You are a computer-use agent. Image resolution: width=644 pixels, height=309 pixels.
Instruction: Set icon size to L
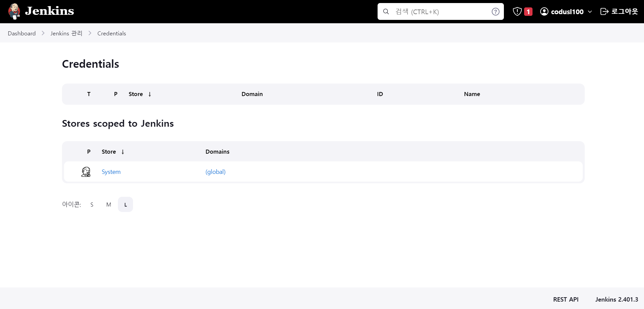click(x=126, y=205)
